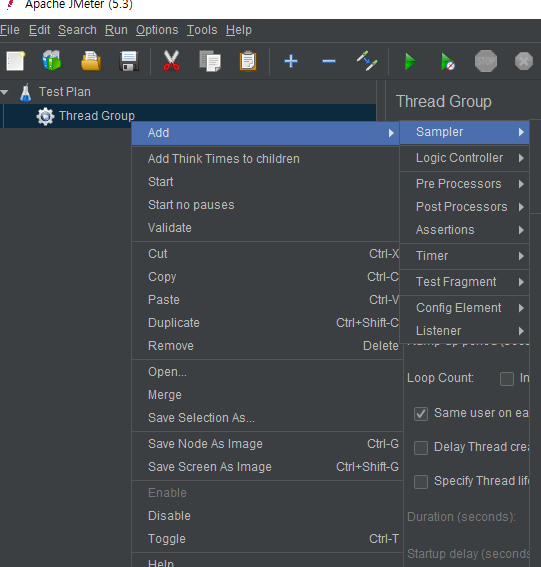Choose Save Node As Image

coord(267,444)
